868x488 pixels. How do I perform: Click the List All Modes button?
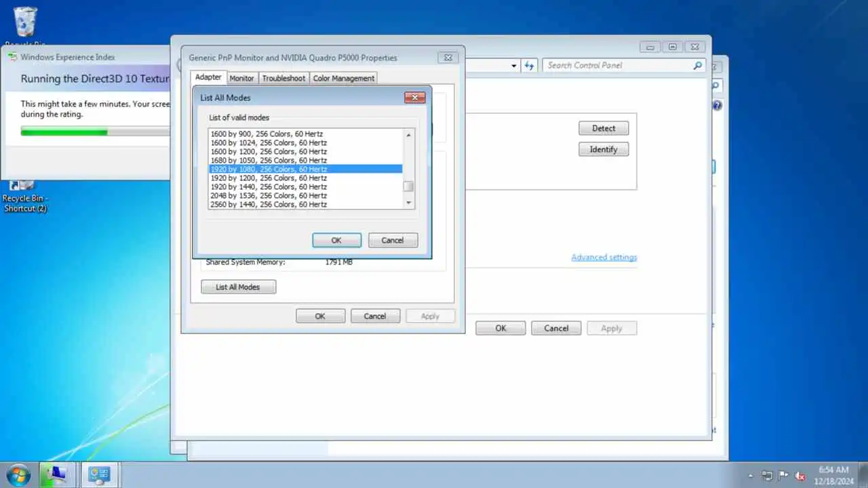click(238, 287)
